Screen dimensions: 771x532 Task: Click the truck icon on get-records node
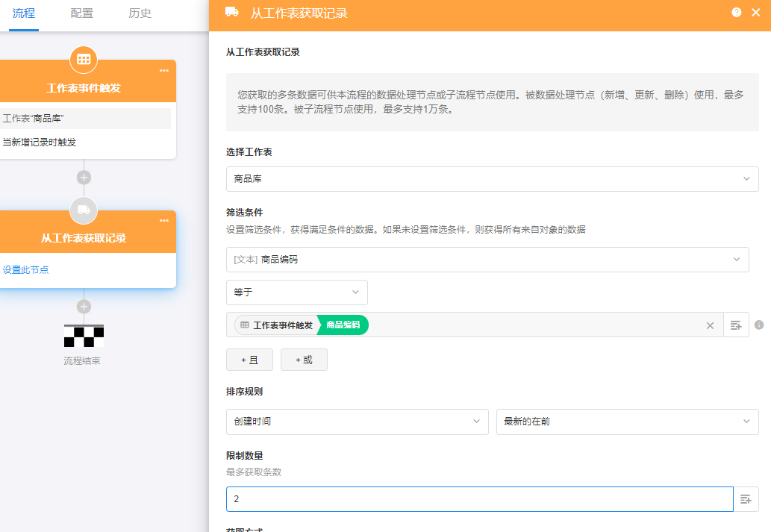(x=84, y=210)
